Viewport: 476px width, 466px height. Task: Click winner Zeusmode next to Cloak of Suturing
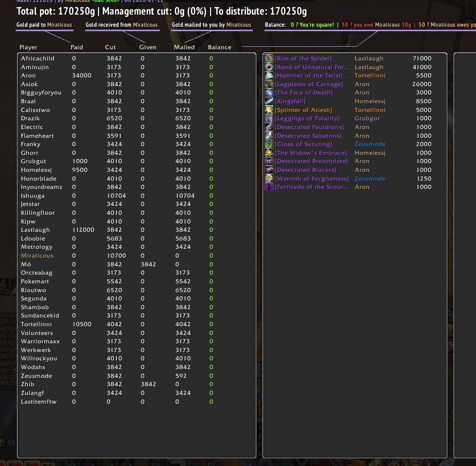[370, 144]
